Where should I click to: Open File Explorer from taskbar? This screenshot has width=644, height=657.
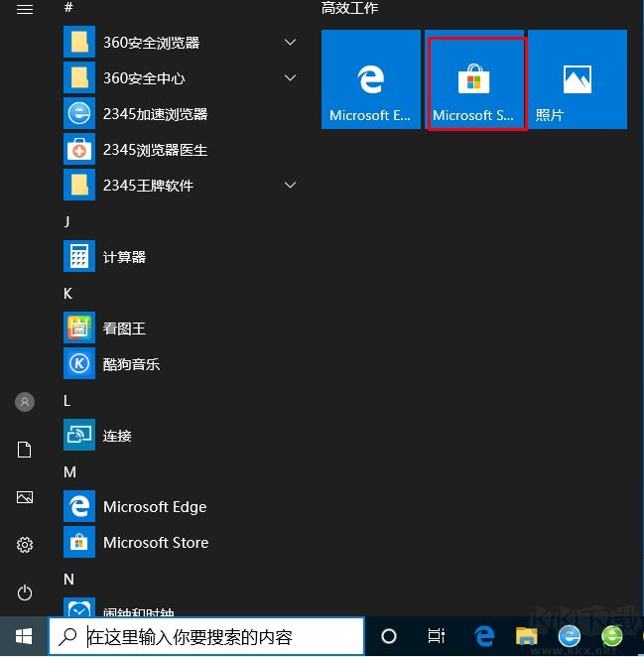coord(526,636)
